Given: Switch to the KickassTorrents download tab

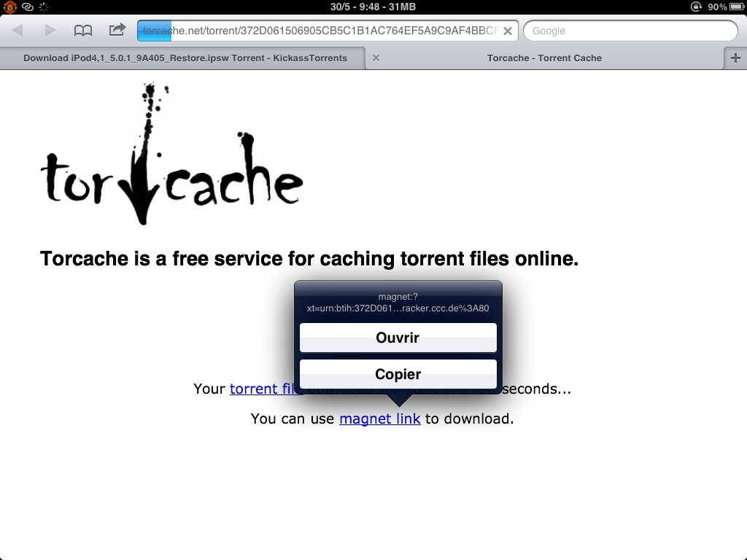Looking at the screenshot, I should [185, 58].
